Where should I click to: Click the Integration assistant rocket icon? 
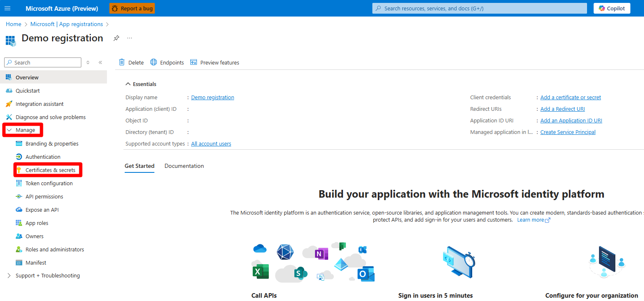coord(9,104)
